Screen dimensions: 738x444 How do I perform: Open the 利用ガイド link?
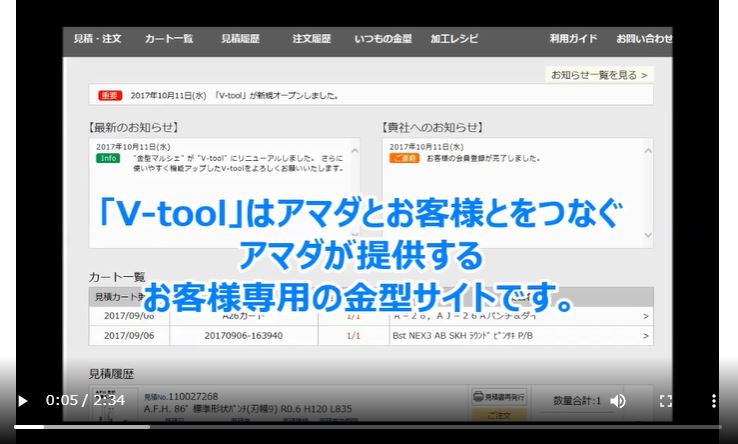(573, 39)
